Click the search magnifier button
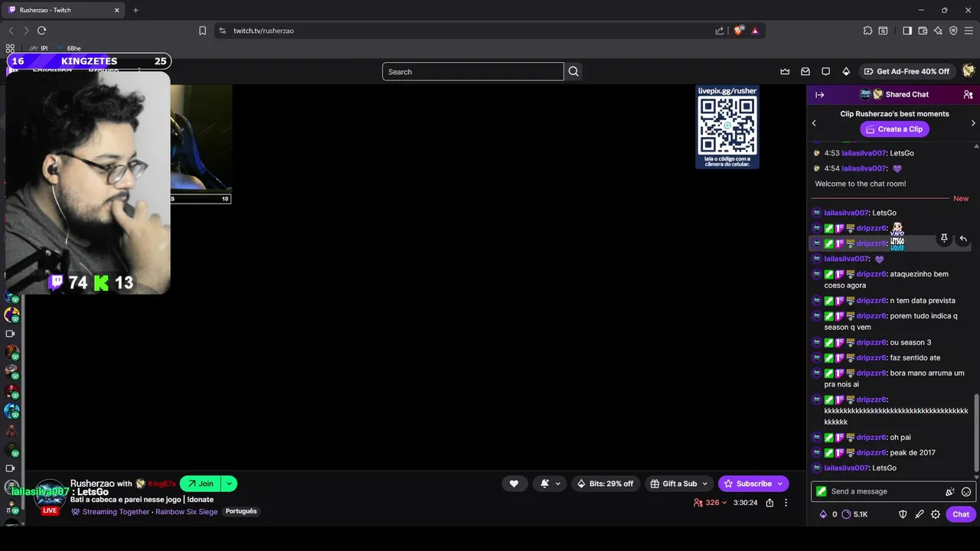This screenshot has width=980, height=551. (x=573, y=71)
